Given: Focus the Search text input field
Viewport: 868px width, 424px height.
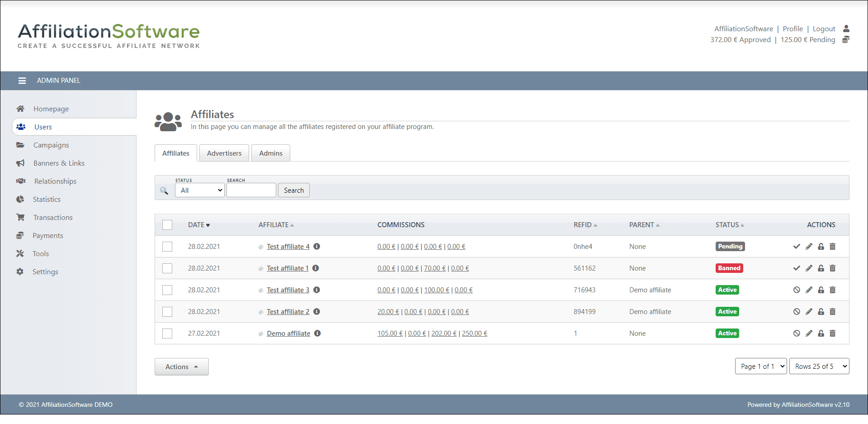Looking at the screenshot, I should click(251, 191).
